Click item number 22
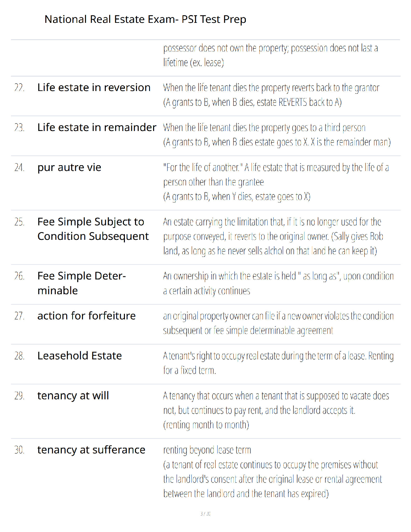 pos(19,88)
